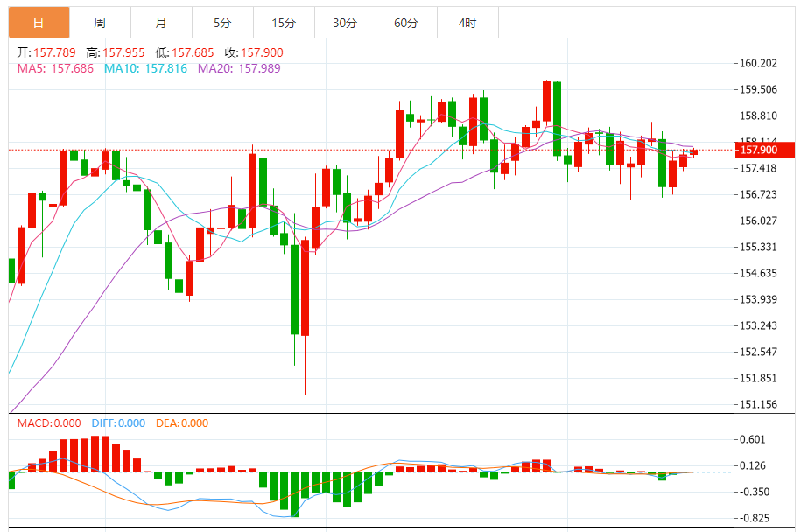Click the 0.601 MACD axis label
801x532 pixels.
pos(753,439)
